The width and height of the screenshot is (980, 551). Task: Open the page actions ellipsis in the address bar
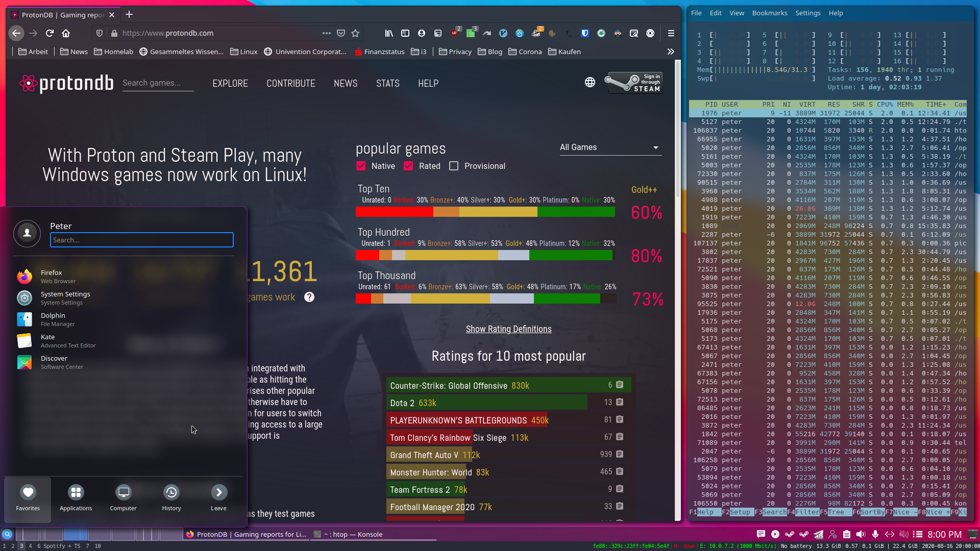pos(327,33)
